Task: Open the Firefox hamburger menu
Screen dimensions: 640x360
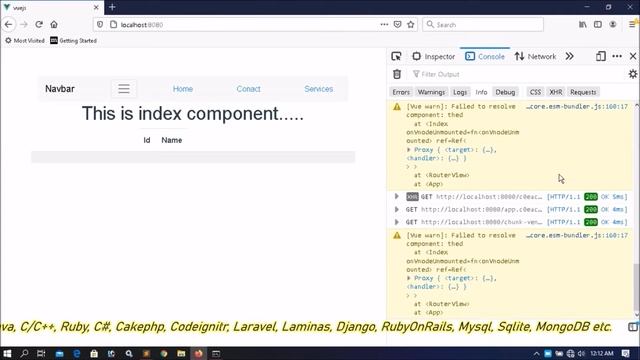Action: point(632,24)
